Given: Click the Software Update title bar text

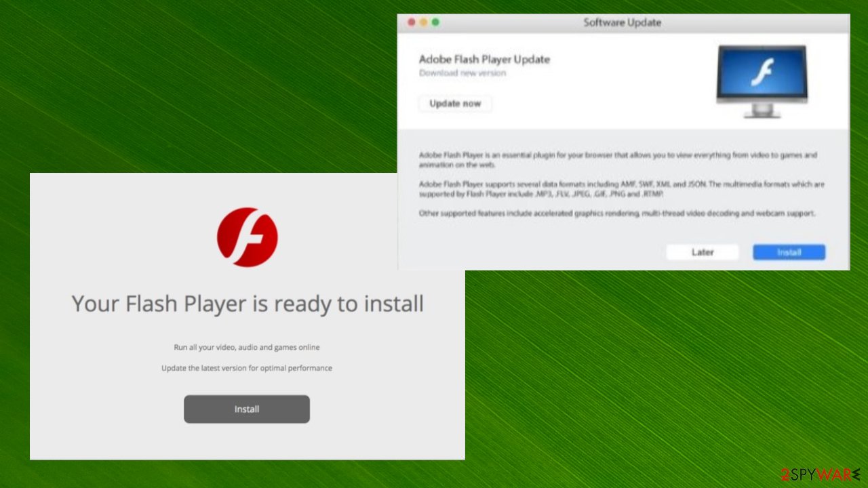Looking at the screenshot, I should point(622,22).
